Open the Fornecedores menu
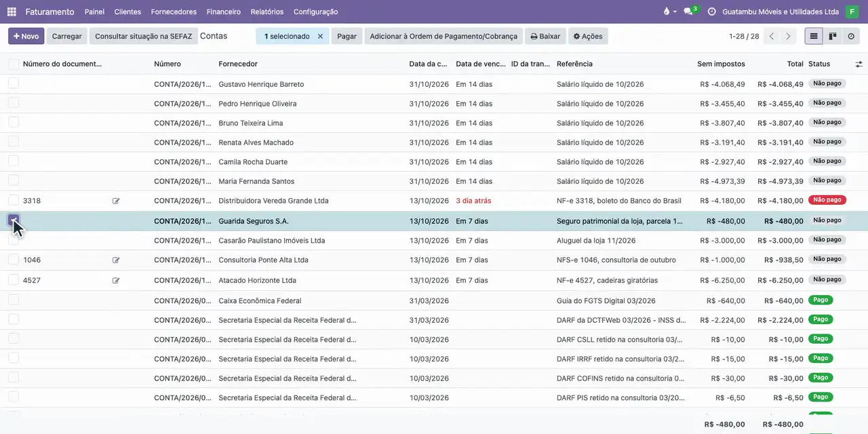This screenshot has height=434, width=868. pyautogui.click(x=174, y=12)
